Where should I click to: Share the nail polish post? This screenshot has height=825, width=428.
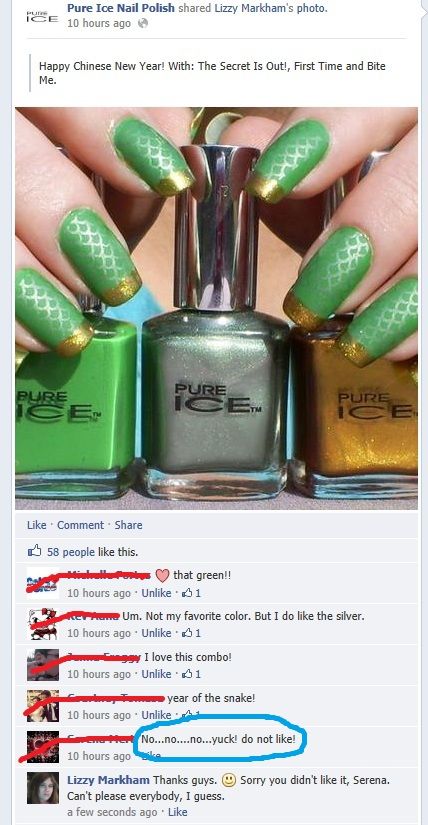(x=128, y=525)
